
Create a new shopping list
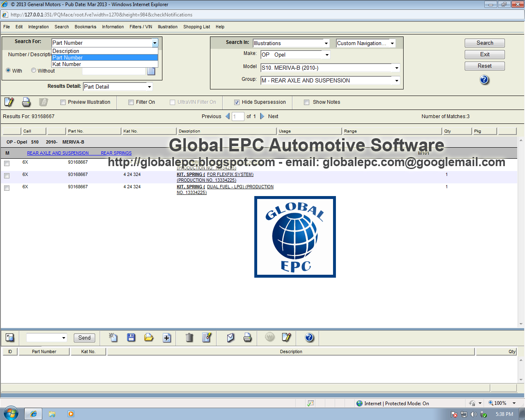pos(113,337)
